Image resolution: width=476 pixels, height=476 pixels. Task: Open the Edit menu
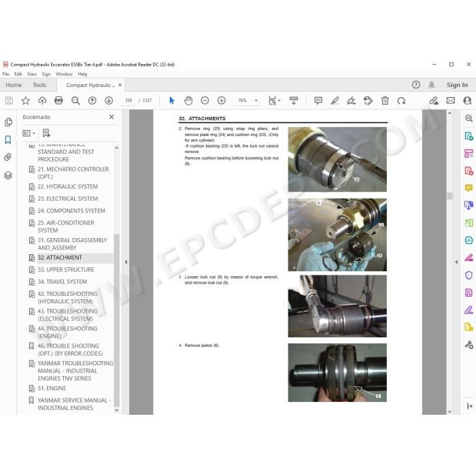[x=18, y=73]
